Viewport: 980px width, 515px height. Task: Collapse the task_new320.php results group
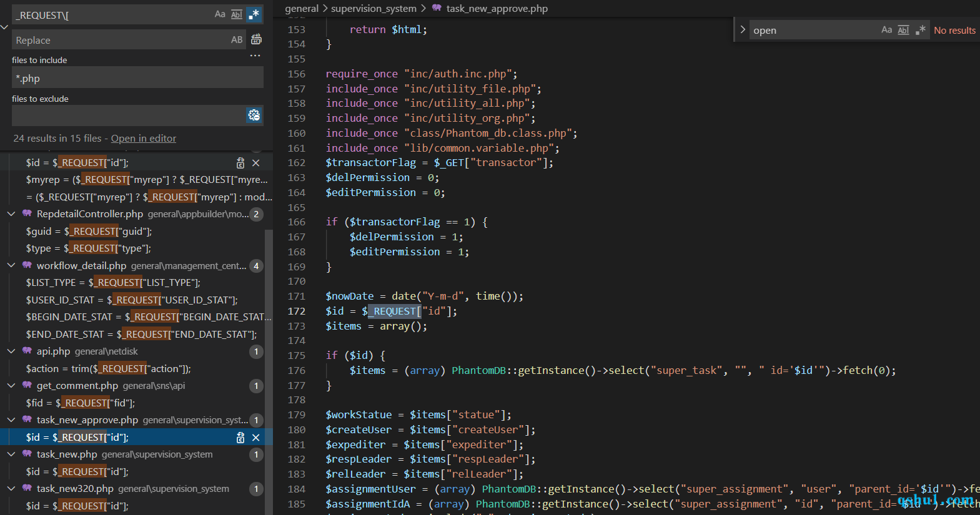[11, 488]
